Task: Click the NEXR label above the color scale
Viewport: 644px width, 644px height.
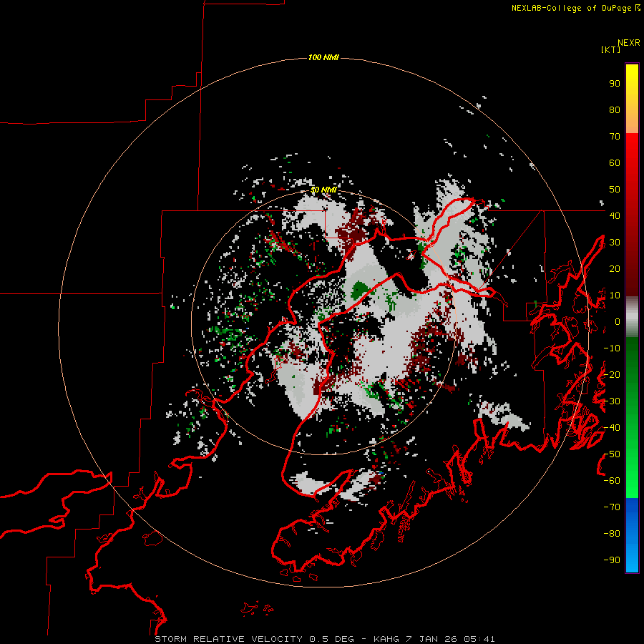Action: pyautogui.click(x=629, y=43)
